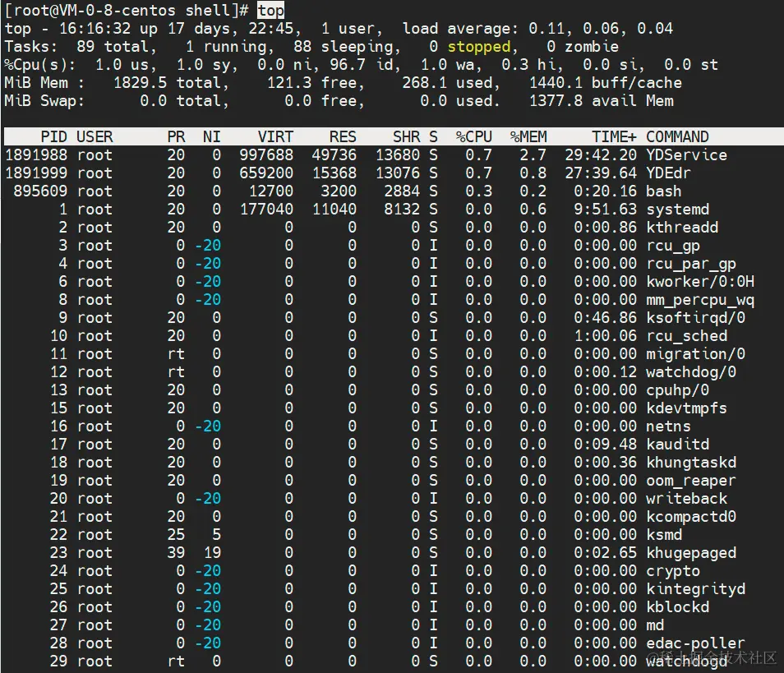Click PID 1891988
The width and height of the screenshot is (784, 673).
(36, 155)
